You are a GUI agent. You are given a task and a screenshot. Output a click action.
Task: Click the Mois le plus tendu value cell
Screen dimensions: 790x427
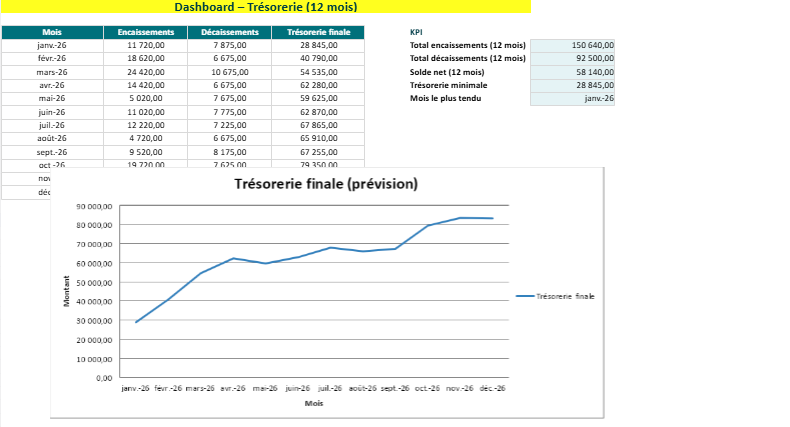coord(573,98)
